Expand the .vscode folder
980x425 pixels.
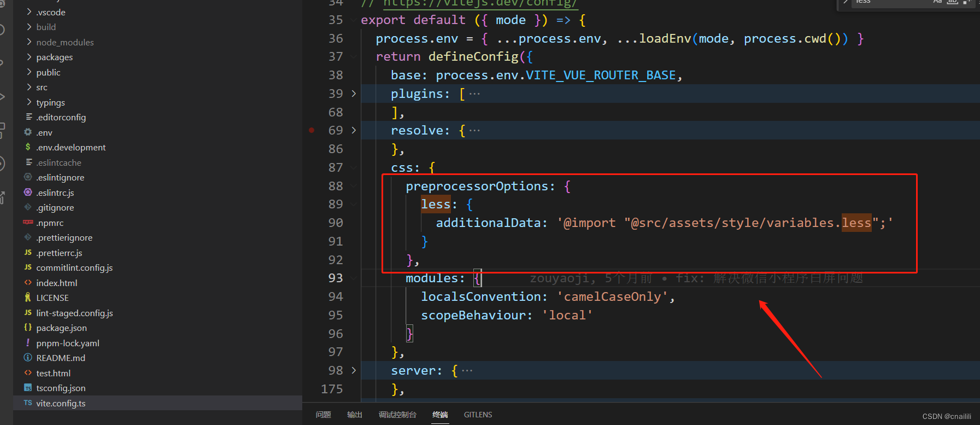coord(29,12)
